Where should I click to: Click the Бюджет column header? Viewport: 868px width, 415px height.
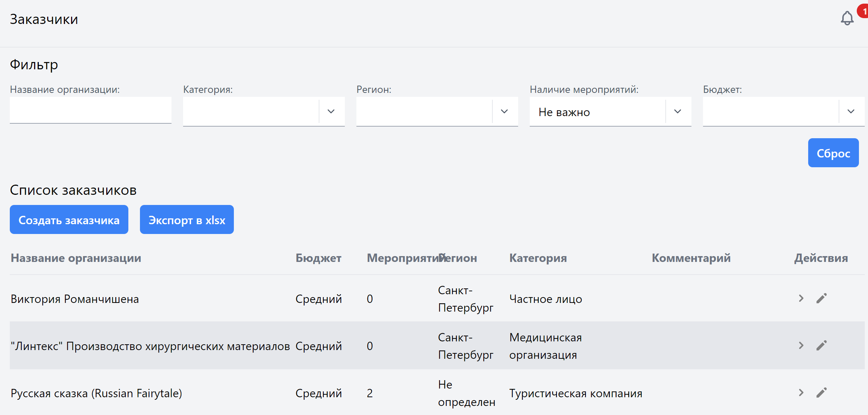click(318, 258)
